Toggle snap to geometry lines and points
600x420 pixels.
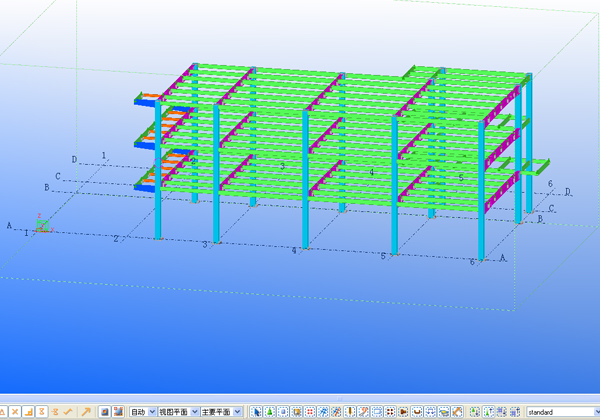[x=118, y=412]
